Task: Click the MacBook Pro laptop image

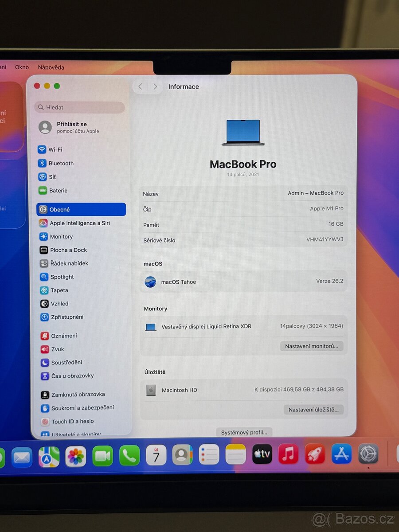Action: coord(243,133)
